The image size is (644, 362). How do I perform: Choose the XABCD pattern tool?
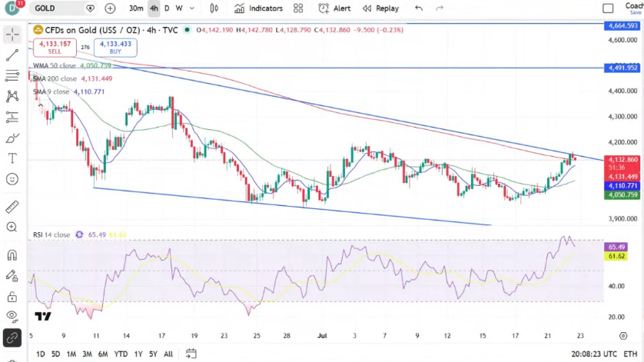pos(12,96)
